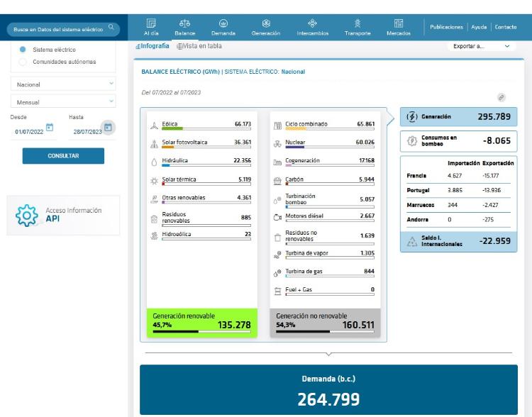Open the 'Hasta' calendar picker icon
The image size is (532, 417).
[108, 128]
